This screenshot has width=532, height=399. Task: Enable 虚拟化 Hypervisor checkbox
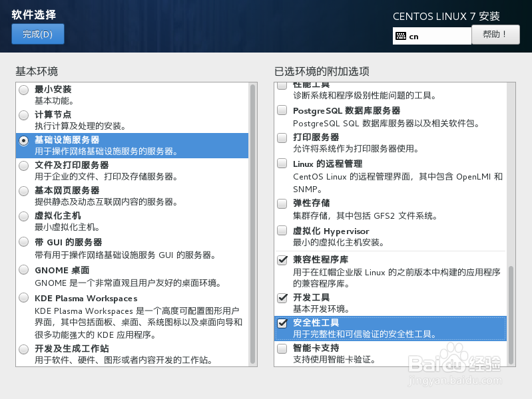click(282, 231)
